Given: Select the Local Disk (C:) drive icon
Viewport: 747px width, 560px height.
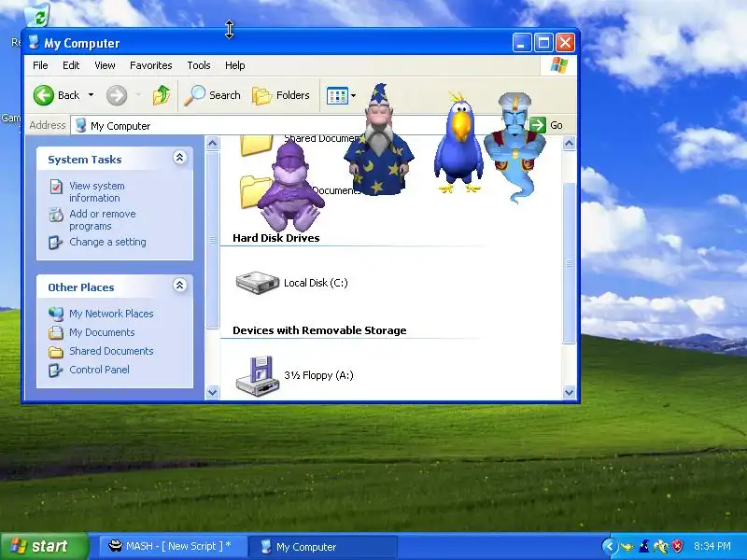Looking at the screenshot, I should click(x=258, y=283).
